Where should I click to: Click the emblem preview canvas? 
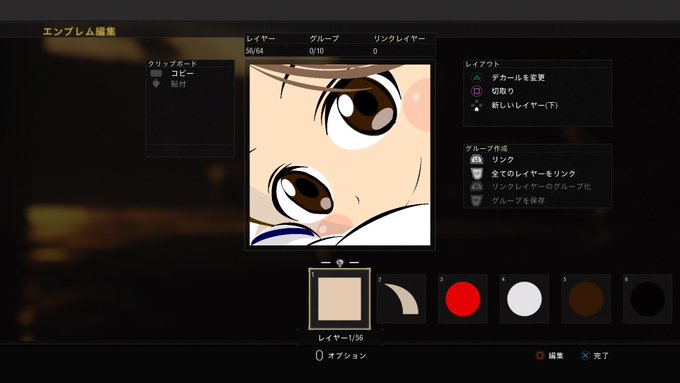click(340, 155)
